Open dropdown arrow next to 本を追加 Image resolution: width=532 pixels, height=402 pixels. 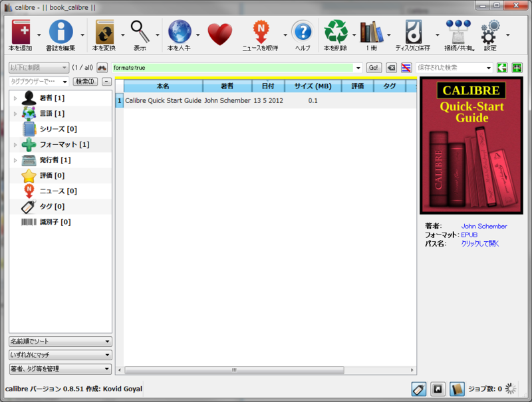pyautogui.click(x=39, y=35)
